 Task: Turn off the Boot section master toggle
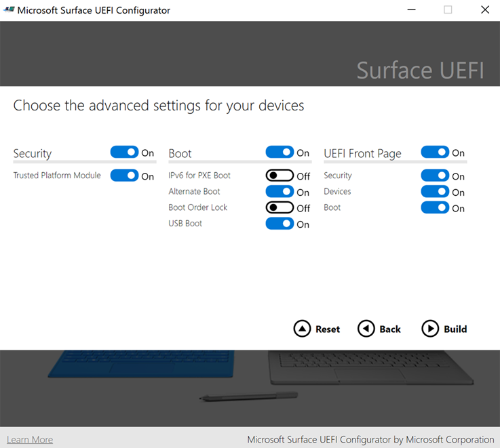(x=280, y=152)
